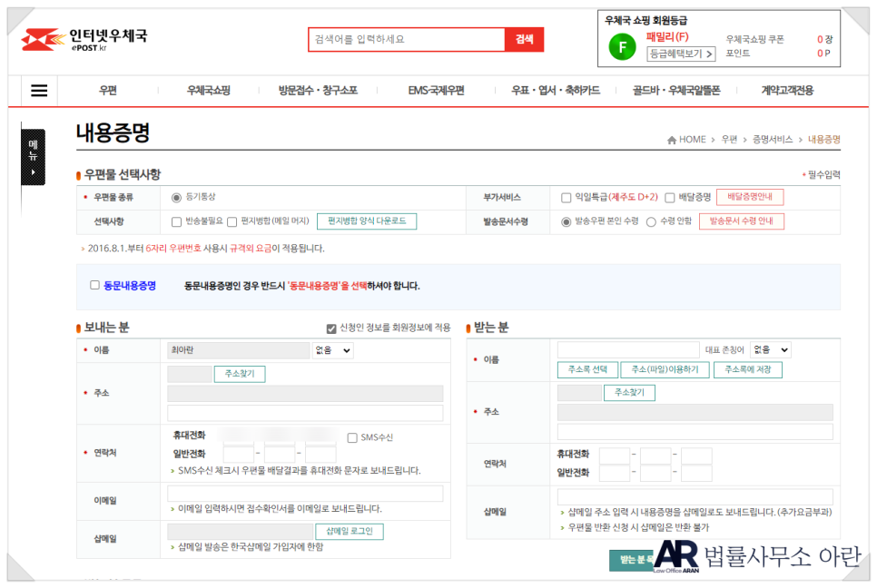Click the ePOST Internet Post Office logo
877x588 pixels.
pos(84,40)
